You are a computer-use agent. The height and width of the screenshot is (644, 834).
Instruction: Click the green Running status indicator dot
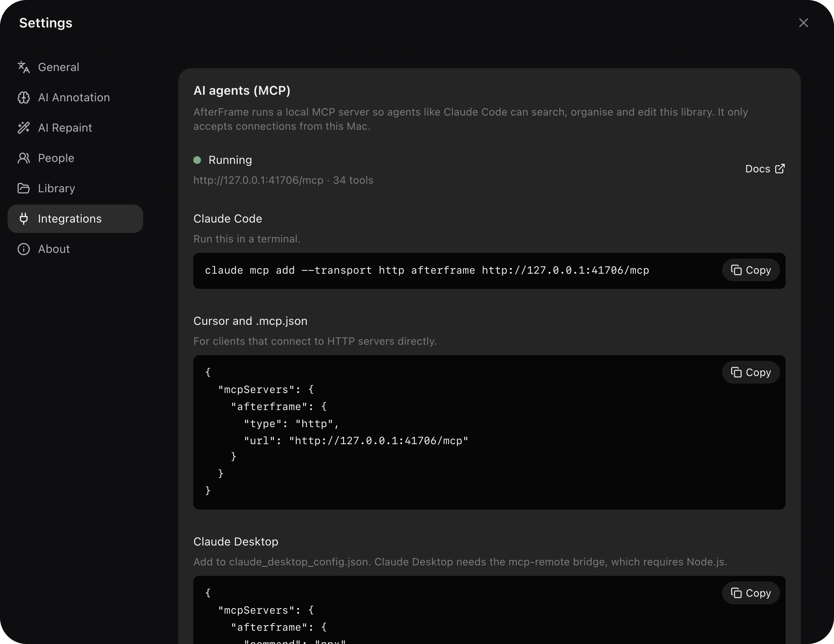pyautogui.click(x=197, y=160)
